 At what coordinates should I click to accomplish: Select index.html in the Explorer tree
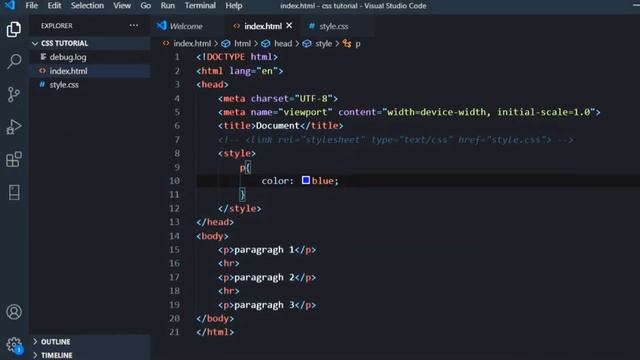pyautogui.click(x=68, y=71)
